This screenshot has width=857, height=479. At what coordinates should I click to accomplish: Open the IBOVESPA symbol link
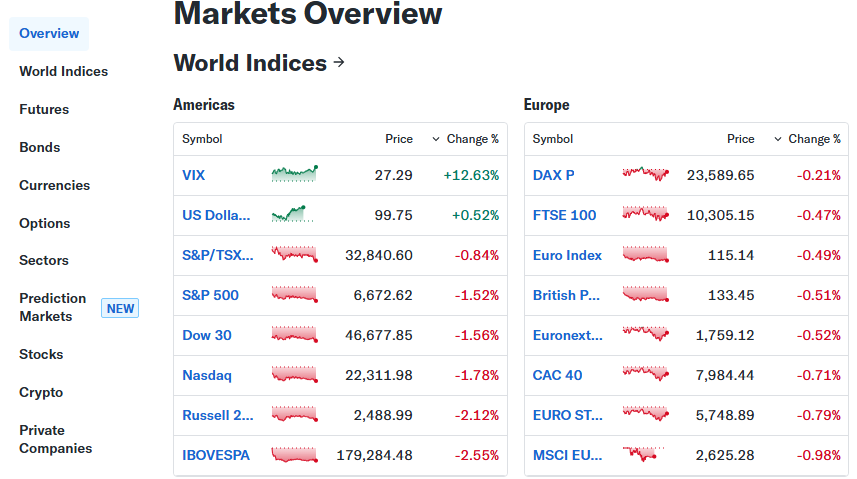[216, 455]
